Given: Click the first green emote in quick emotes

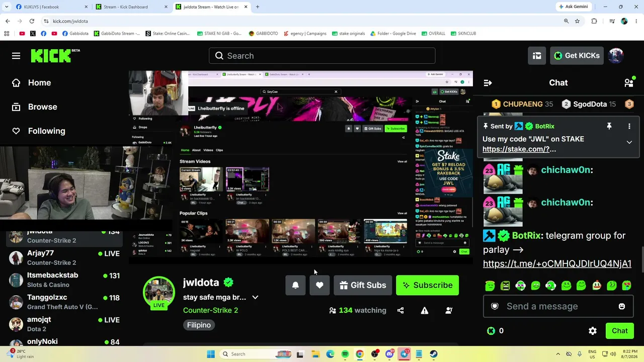Looking at the screenshot, I should pyautogui.click(x=490, y=286).
